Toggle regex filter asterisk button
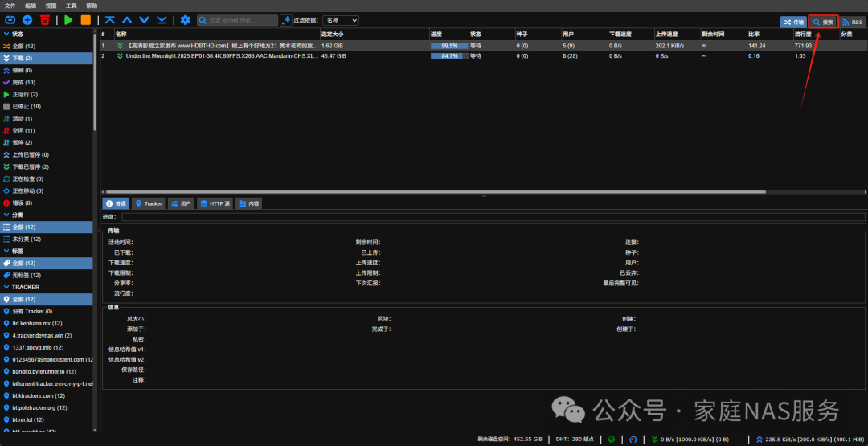The width and height of the screenshot is (868, 446). [x=286, y=19]
